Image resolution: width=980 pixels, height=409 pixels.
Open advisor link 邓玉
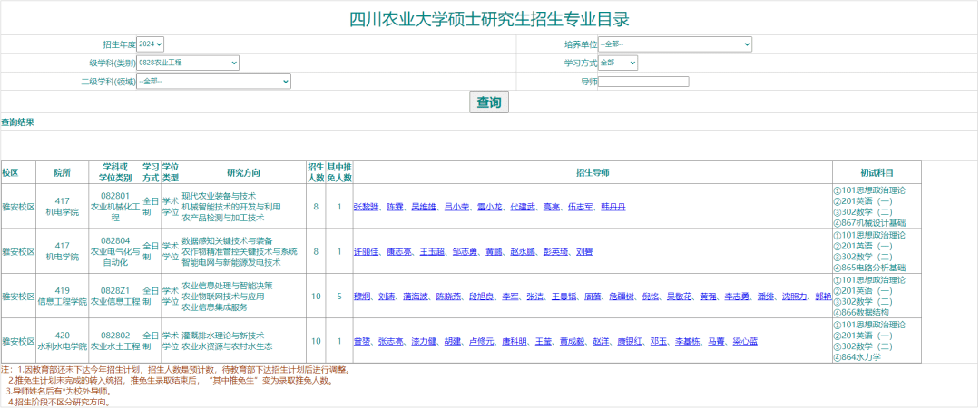pyautogui.click(x=659, y=342)
